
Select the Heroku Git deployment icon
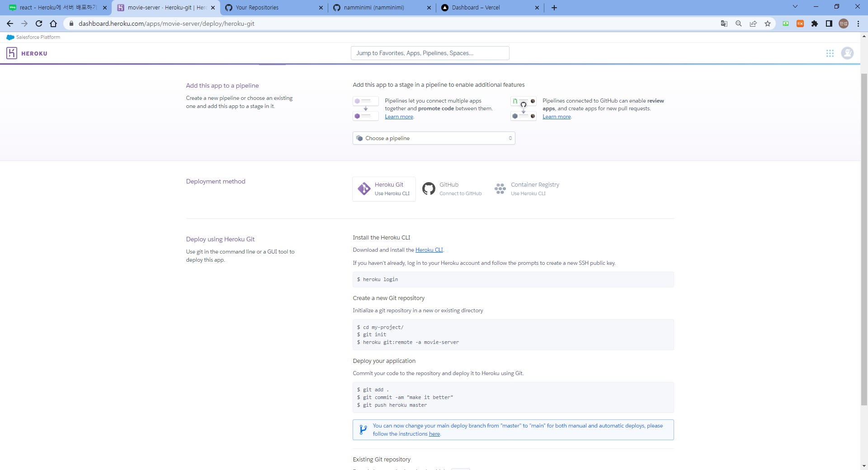point(364,189)
